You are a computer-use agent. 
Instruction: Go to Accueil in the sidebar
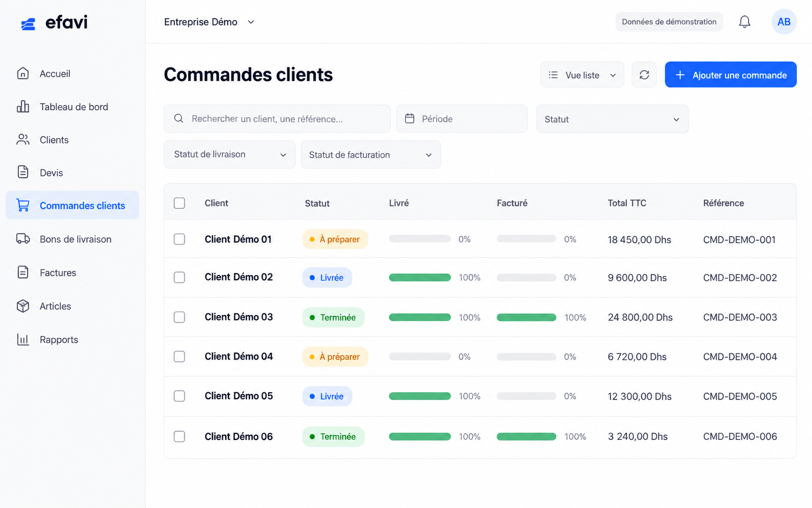click(72, 73)
